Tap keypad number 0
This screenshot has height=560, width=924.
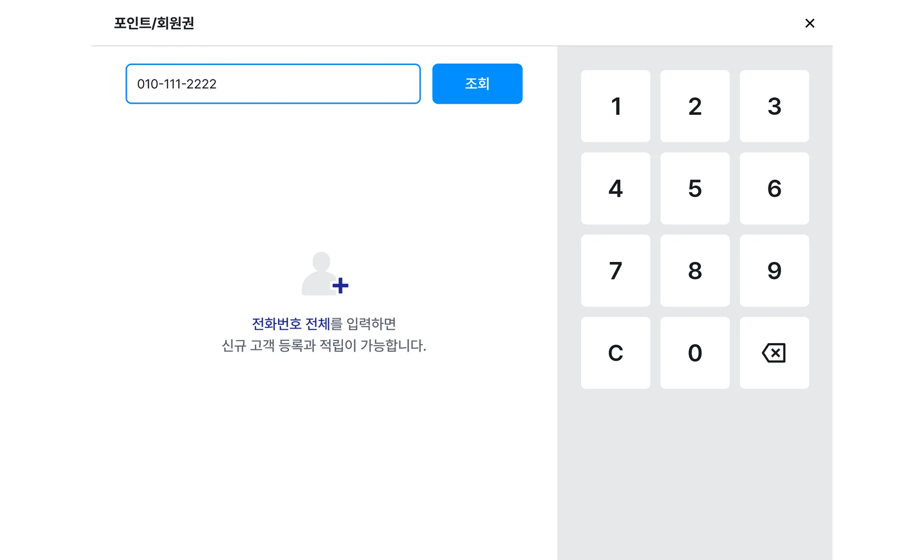click(x=695, y=353)
